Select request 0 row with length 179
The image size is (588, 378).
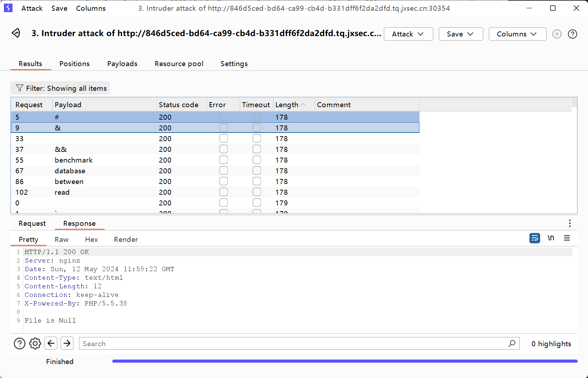(215, 203)
